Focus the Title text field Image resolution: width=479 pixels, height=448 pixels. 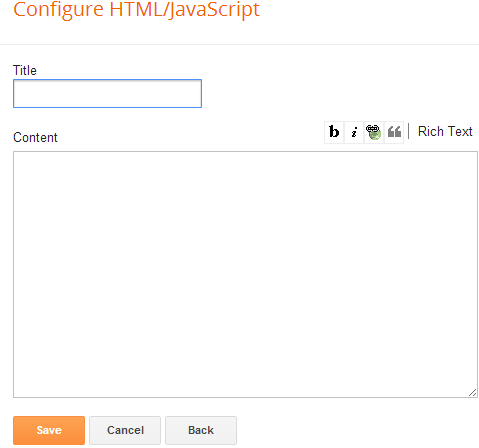coord(107,94)
